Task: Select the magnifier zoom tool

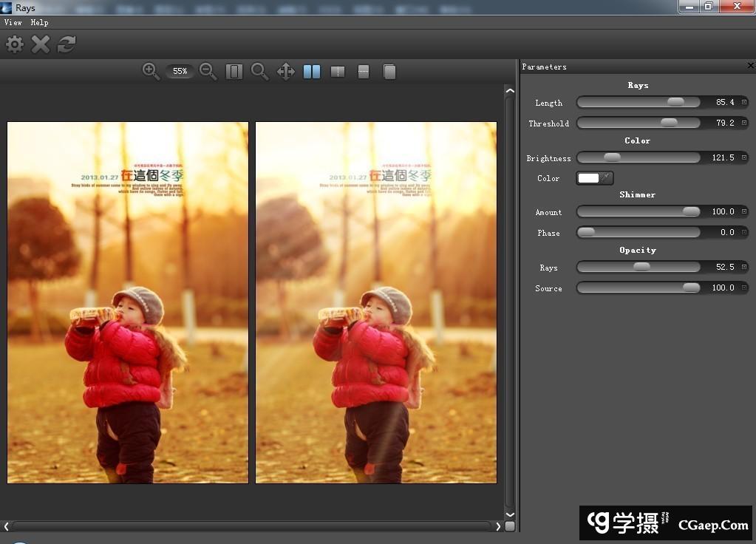Action: [259, 71]
